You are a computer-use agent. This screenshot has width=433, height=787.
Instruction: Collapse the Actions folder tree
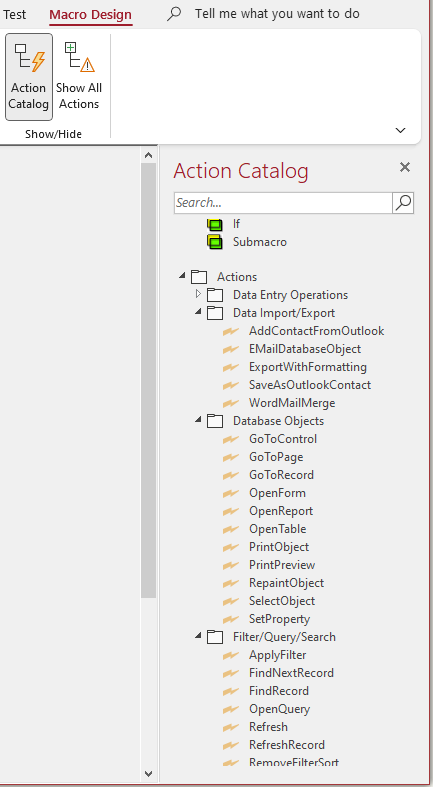tap(182, 276)
